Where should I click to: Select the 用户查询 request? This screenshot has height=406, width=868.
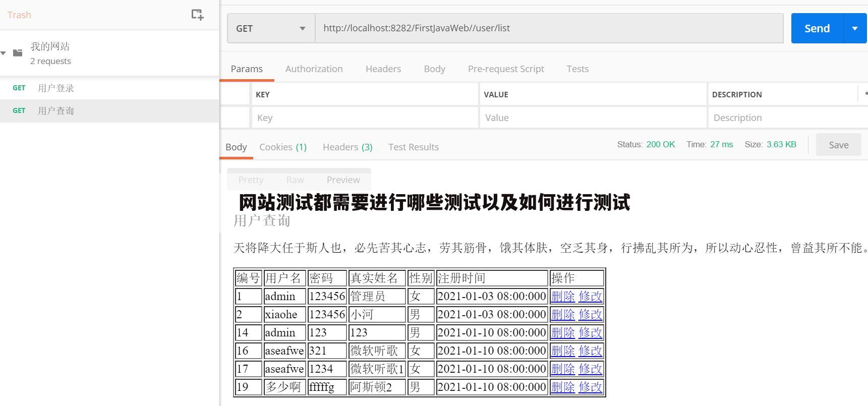(109, 110)
